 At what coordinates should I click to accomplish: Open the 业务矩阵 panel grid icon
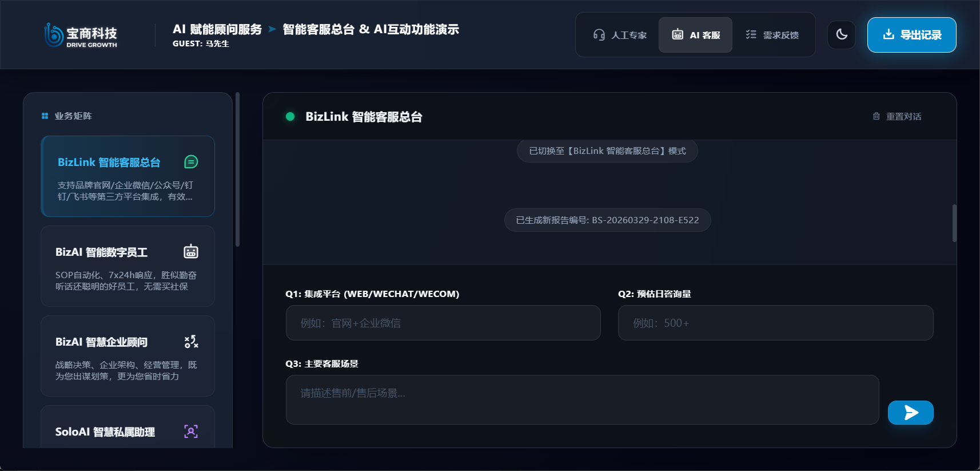[45, 116]
